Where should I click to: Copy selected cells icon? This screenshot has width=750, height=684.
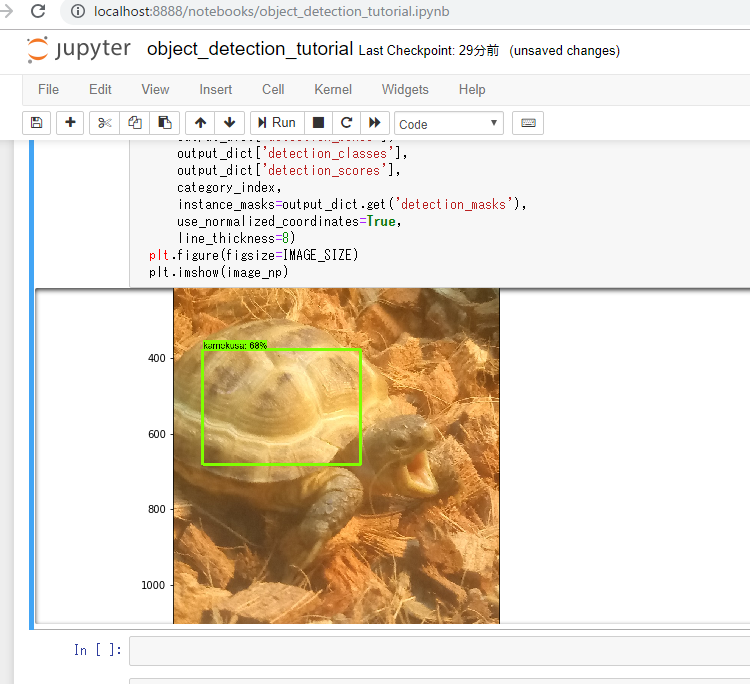pyautogui.click(x=135, y=123)
